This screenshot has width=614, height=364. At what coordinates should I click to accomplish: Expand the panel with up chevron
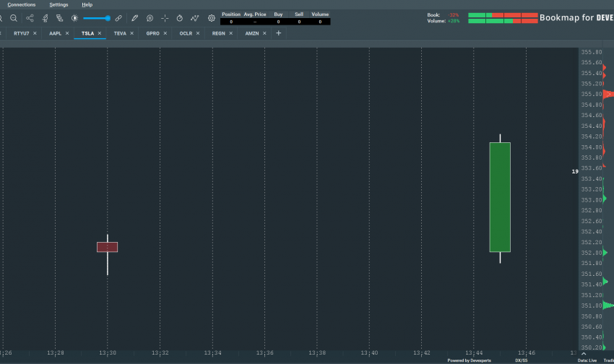(x=584, y=354)
